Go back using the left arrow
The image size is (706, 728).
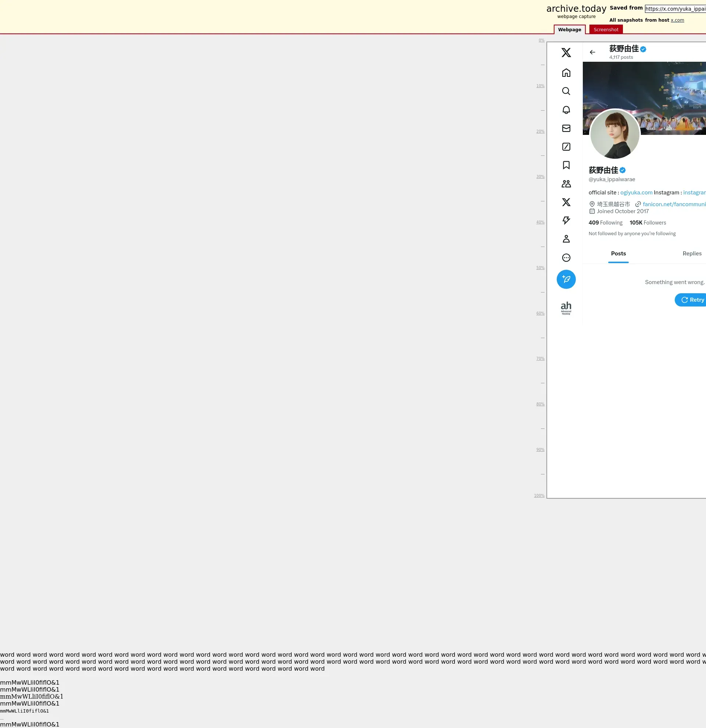592,53
